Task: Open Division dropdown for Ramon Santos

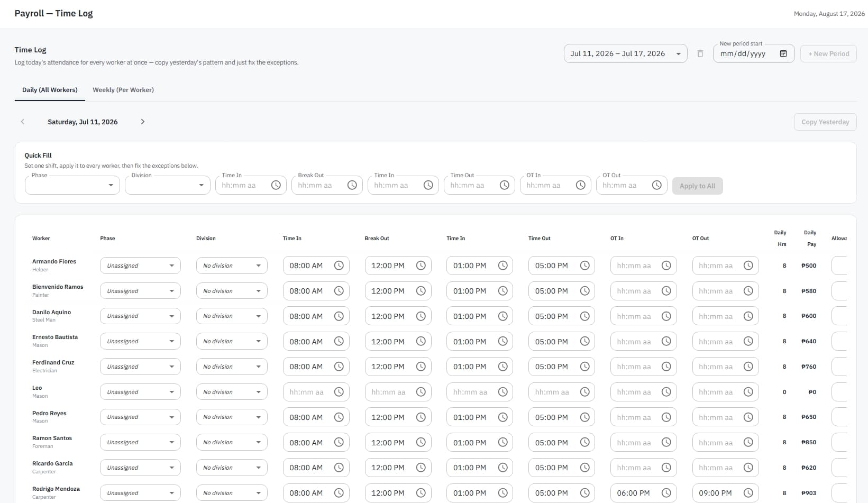Action: [x=232, y=443]
